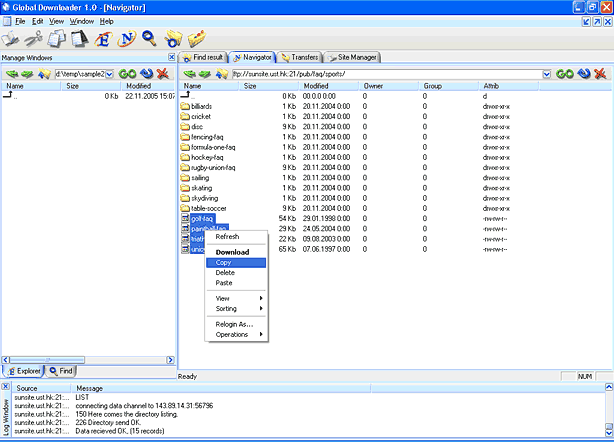Viewport: 614px width, 442px height.
Task: Choose Copy in the context menu
Action: pos(236,263)
